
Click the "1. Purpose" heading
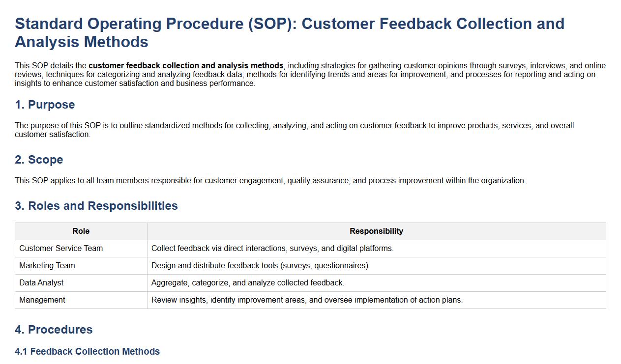pyautogui.click(x=45, y=105)
